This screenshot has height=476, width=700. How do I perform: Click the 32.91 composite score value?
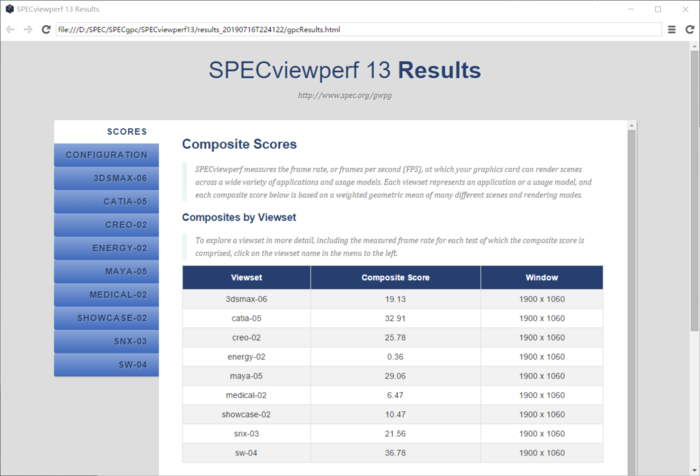point(396,318)
